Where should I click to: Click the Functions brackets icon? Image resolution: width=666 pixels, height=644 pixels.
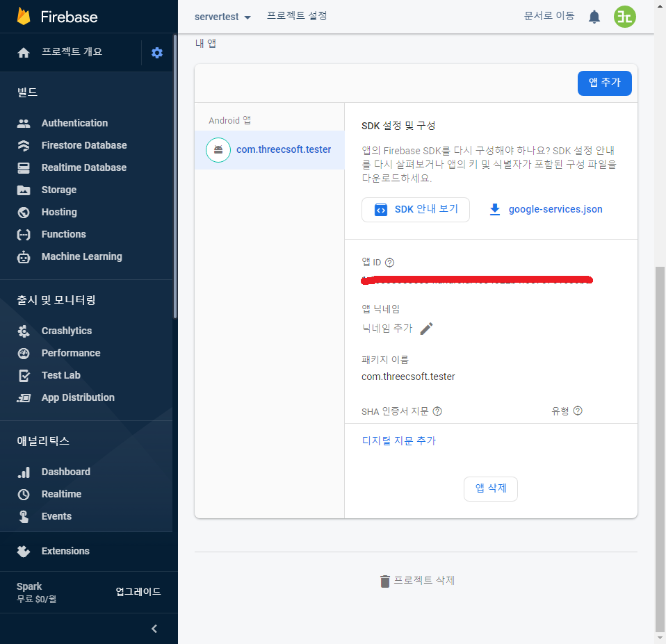pyautogui.click(x=24, y=234)
